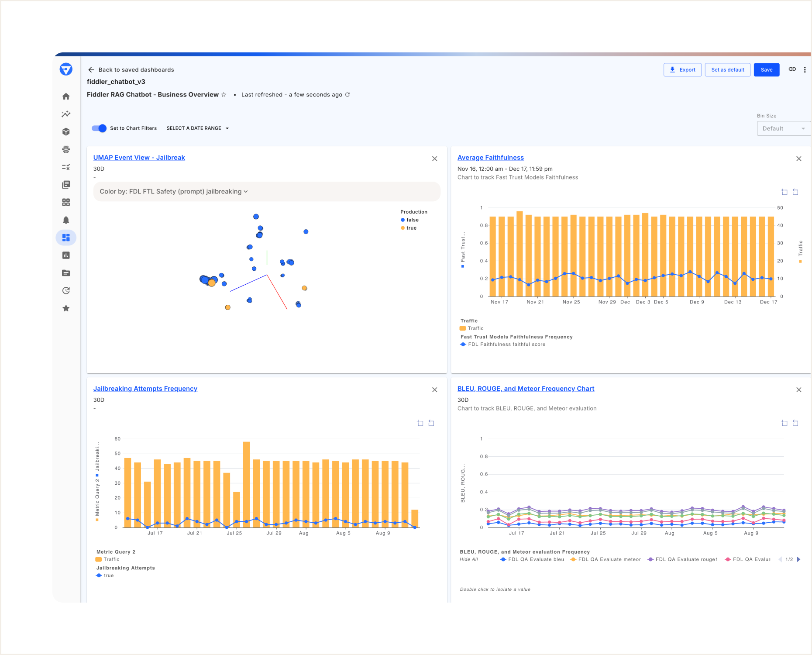Toggle Traffic legend in Average Faithfulness

click(x=471, y=328)
